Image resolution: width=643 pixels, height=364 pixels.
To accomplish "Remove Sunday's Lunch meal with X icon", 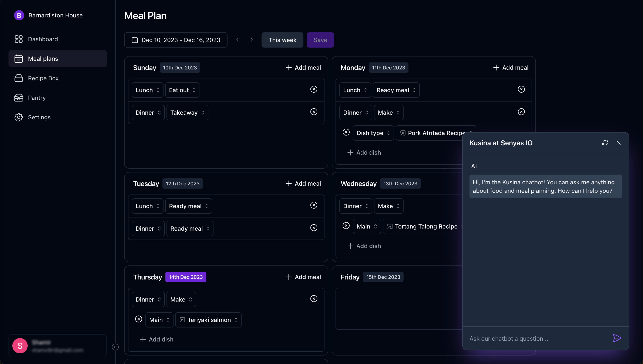I will click(314, 89).
